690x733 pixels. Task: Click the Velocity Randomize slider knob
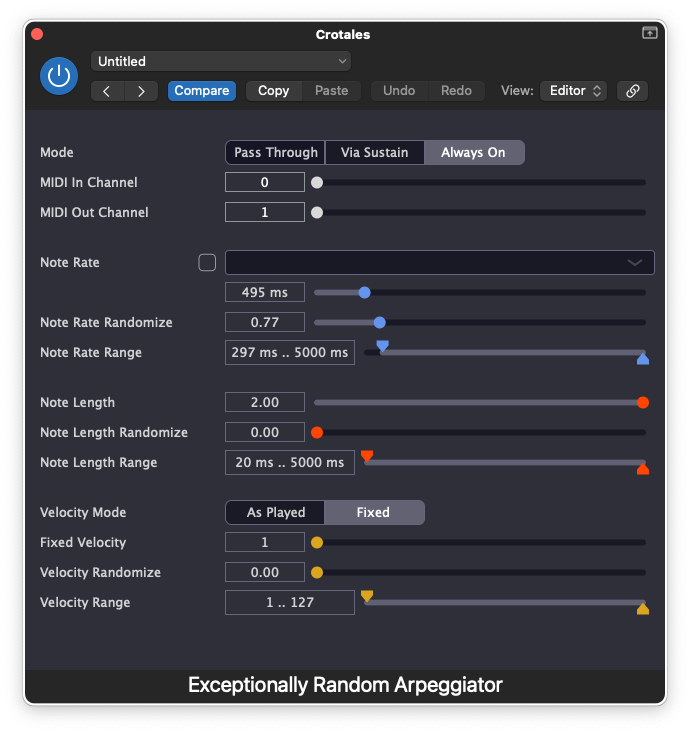[317, 572]
